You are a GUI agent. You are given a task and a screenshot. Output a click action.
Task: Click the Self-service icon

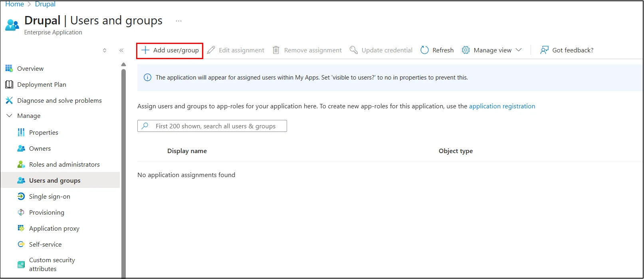pyautogui.click(x=21, y=244)
